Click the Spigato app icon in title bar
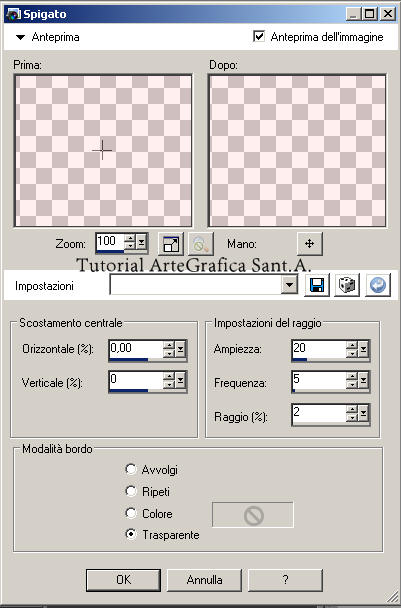The height and width of the screenshot is (608, 401). (13, 14)
